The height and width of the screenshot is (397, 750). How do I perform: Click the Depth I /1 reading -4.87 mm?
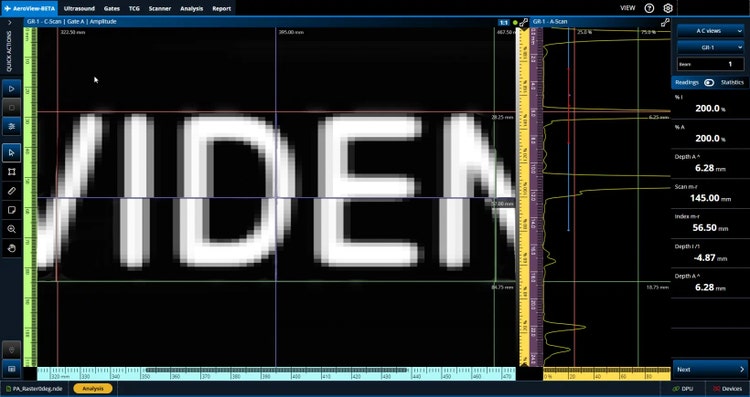[710, 258]
